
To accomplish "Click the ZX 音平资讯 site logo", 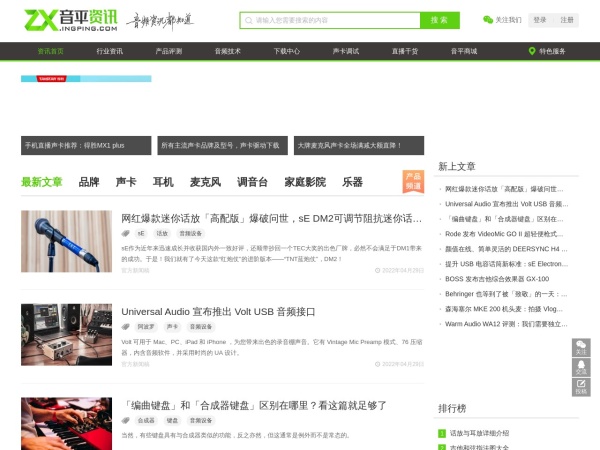I will [x=71, y=21].
